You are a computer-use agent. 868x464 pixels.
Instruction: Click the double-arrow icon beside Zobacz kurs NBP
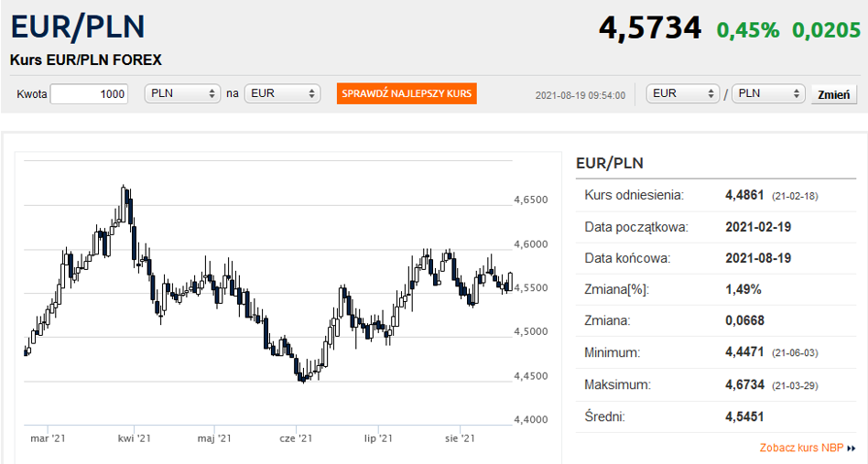click(851, 448)
